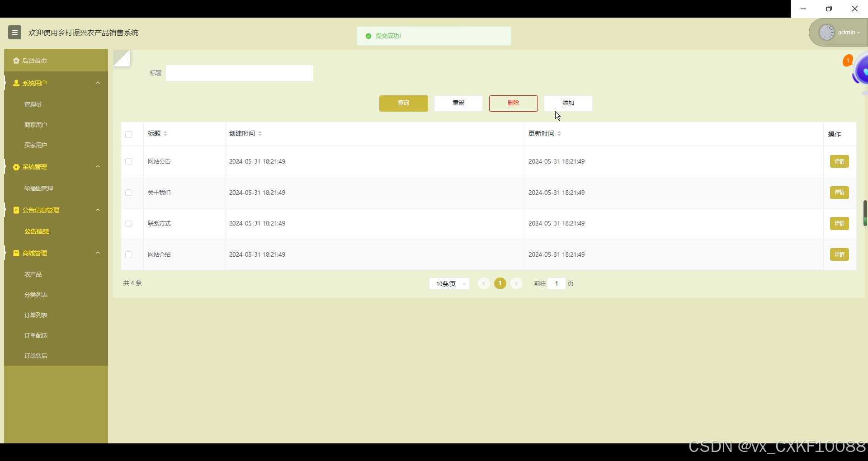Open the 10条/页 page size dropdown
This screenshot has width=868, height=461.
click(x=449, y=284)
